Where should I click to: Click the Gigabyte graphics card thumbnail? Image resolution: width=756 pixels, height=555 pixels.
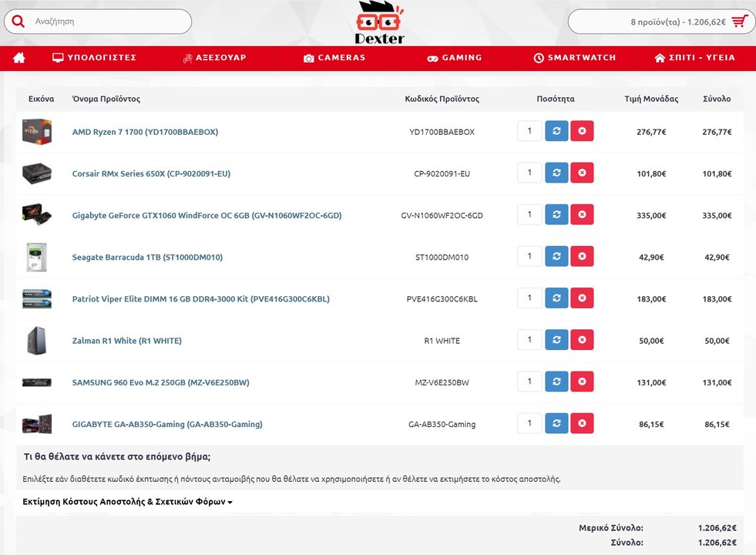coord(37,215)
